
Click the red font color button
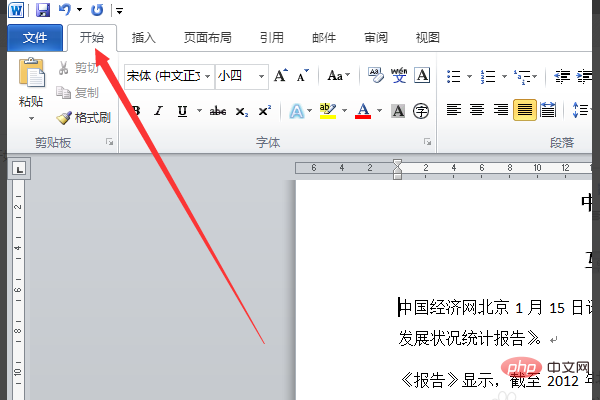tap(363, 110)
